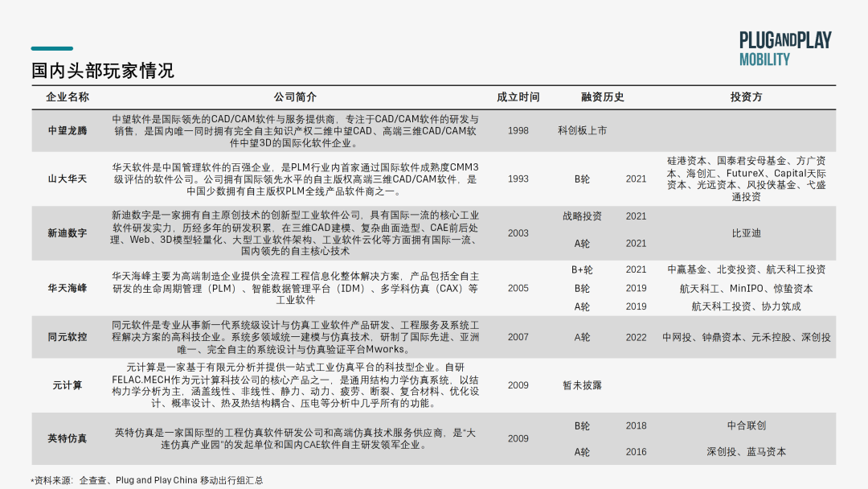The width and height of the screenshot is (868, 489).
Task: Click the Plug and Play Mobility logo
Action: tap(785, 49)
